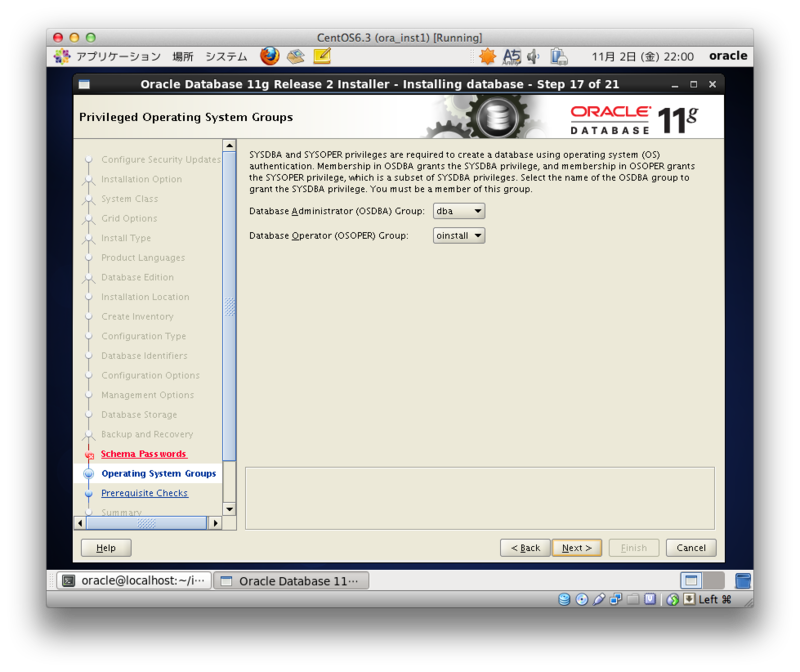Click the Database Storage step

point(139,415)
